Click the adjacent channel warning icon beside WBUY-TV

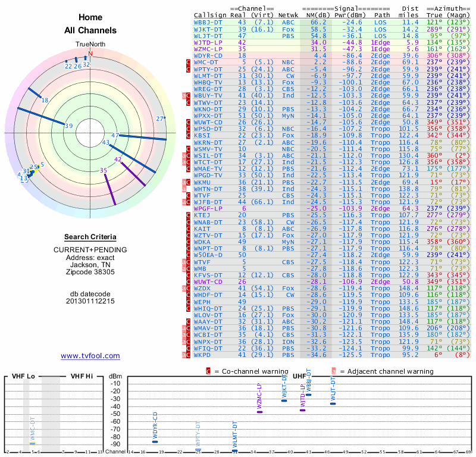(x=184, y=95)
